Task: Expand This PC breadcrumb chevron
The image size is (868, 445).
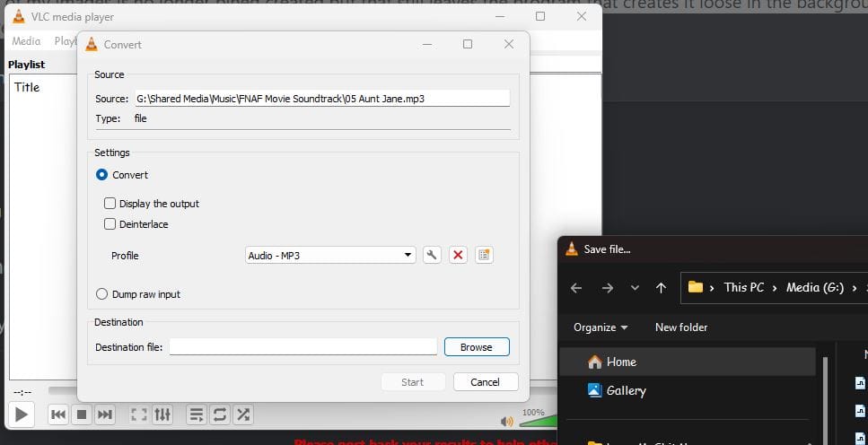Action: pos(775,288)
